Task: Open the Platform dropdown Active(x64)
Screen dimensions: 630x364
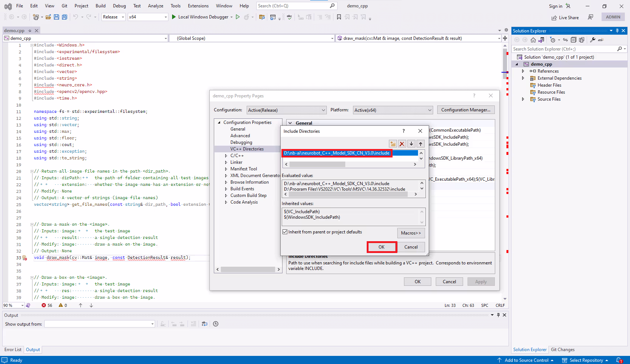Action: coord(393,110)
